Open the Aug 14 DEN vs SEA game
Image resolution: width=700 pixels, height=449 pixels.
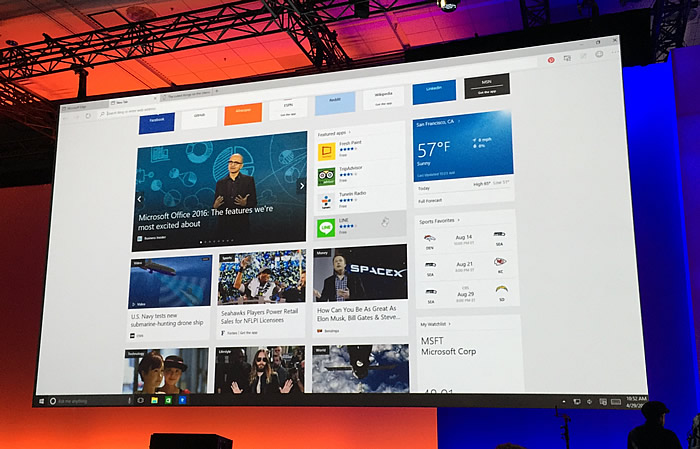pos(464,240)
